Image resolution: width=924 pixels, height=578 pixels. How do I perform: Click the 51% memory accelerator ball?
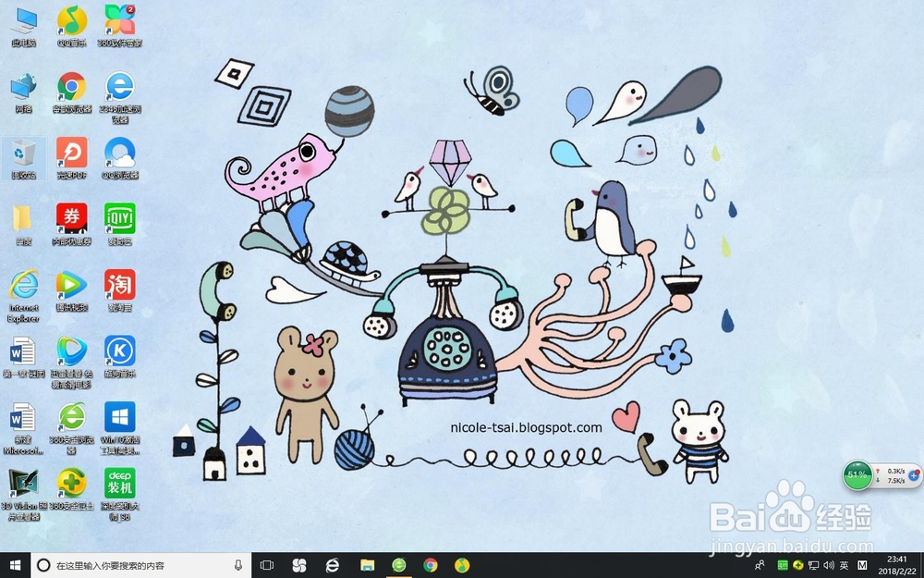(x=857, y=474)
